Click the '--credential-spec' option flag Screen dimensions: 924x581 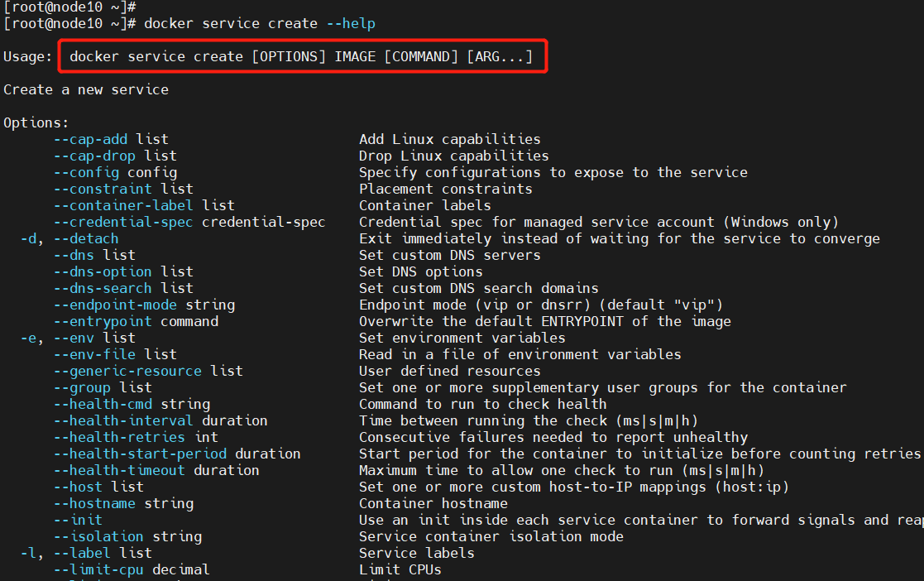(123, 222)
